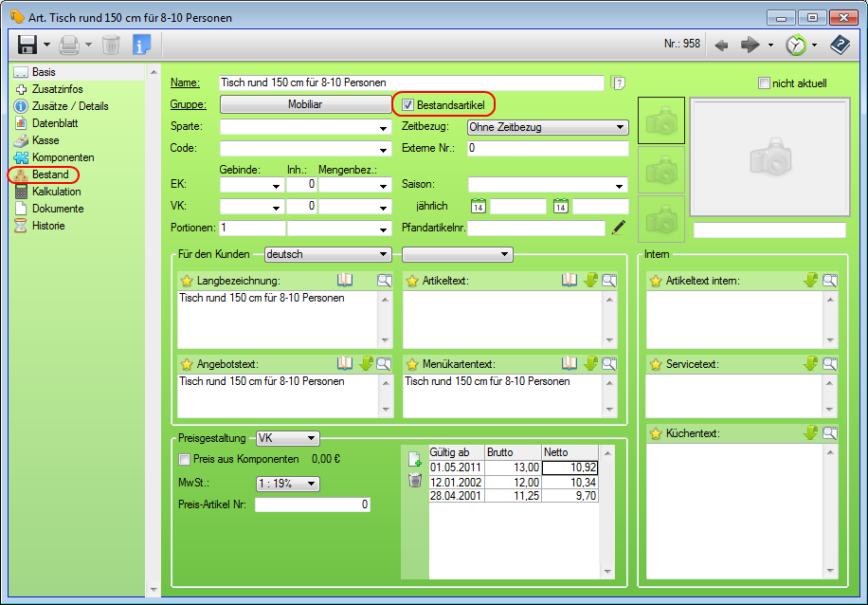Screen dimensions: 868x605
Task: Click green arrow icon in Küchentext header
Action: pyautogui.click(x=810, y=433)
